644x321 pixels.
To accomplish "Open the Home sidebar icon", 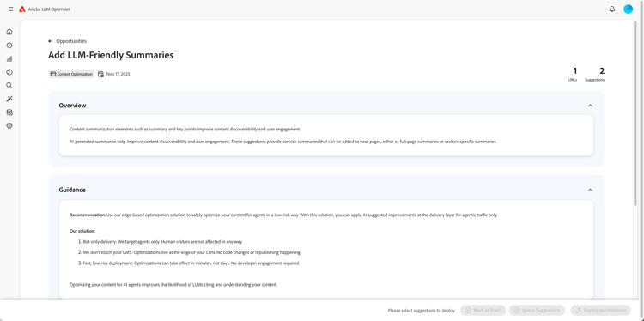I will click(9, 32).
